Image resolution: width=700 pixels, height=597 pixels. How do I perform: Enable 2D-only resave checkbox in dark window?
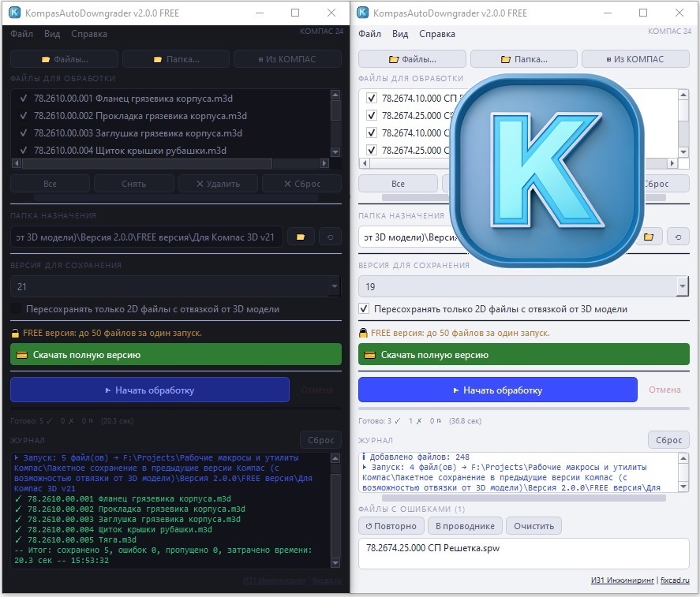pyautogui.click(x=16, y=309)
